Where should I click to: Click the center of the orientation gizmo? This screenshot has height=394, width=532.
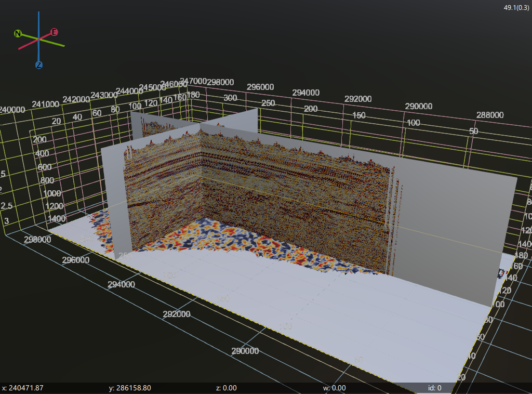click(x=39, y=39)
